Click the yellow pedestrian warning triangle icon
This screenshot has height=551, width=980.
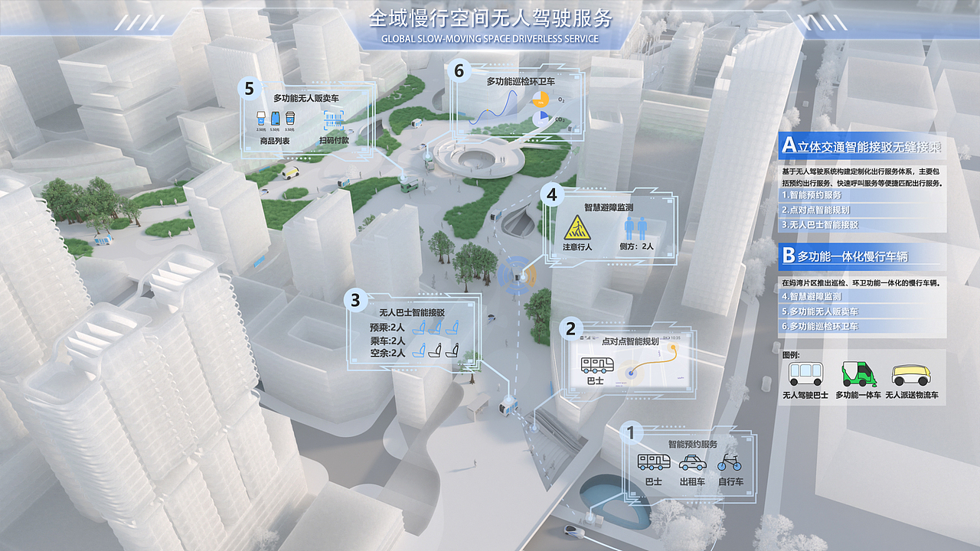tap(576, 227)
